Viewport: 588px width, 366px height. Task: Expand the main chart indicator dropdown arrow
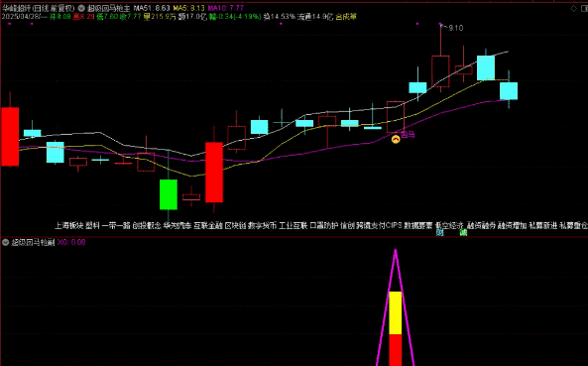[x=81, y=8]
